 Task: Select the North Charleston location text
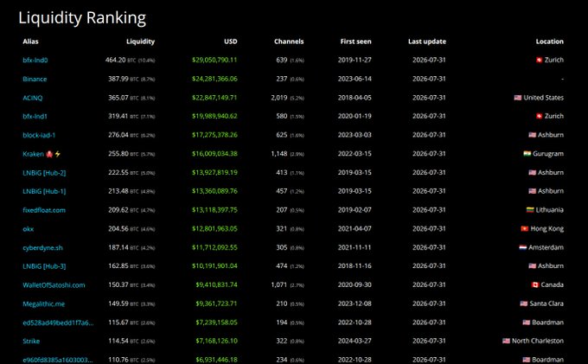point(538,342)
